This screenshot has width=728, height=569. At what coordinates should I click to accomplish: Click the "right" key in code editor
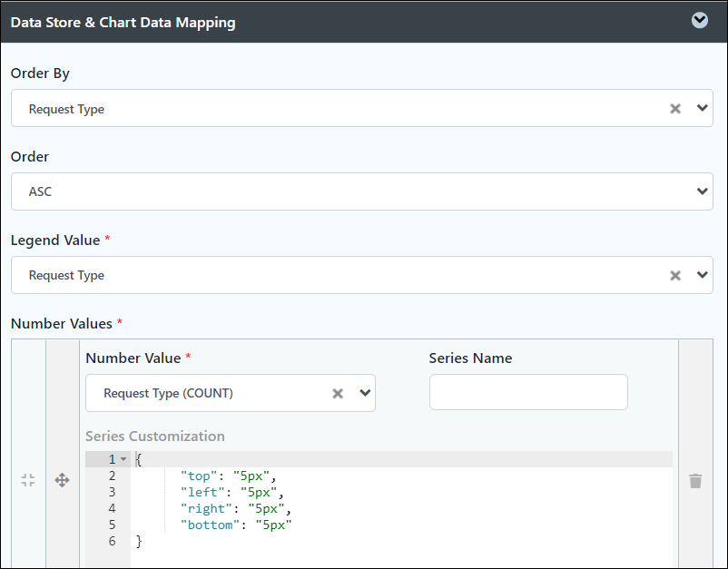pyautogui.click(x=206, y=509)
